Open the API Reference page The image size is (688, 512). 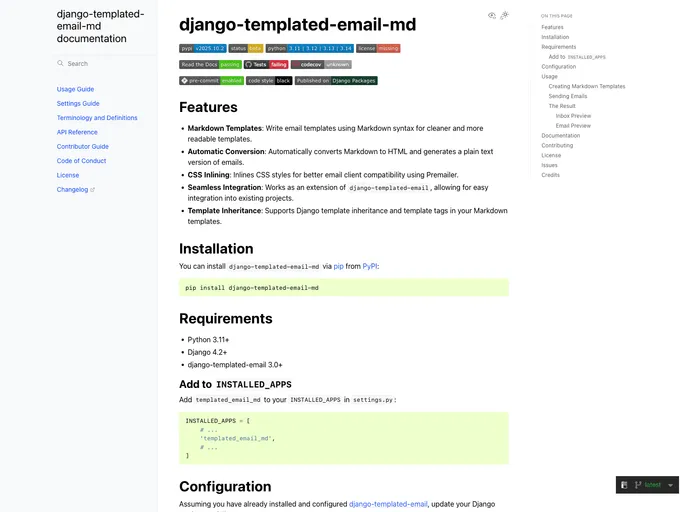[77, 132]
